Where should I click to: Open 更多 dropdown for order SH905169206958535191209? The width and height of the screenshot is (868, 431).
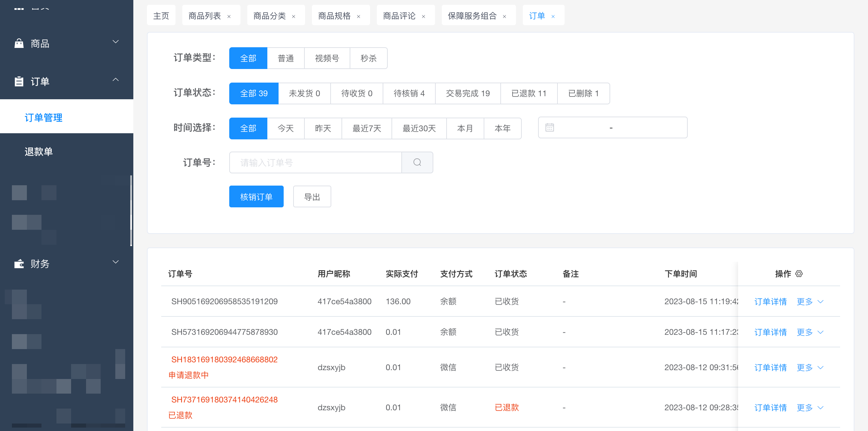[x=810, y=301]
